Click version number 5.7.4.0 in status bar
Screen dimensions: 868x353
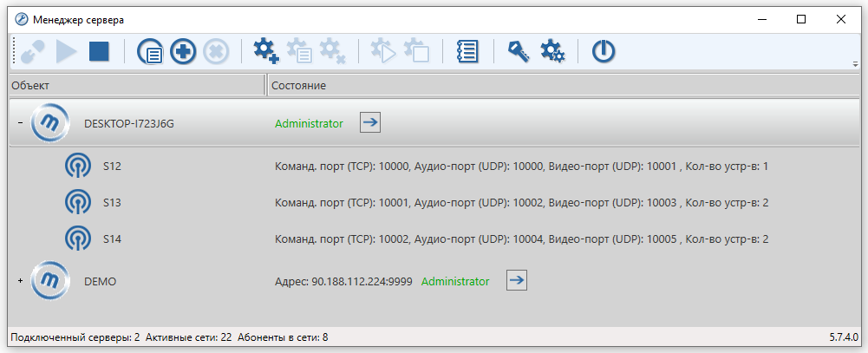[844, 337]
